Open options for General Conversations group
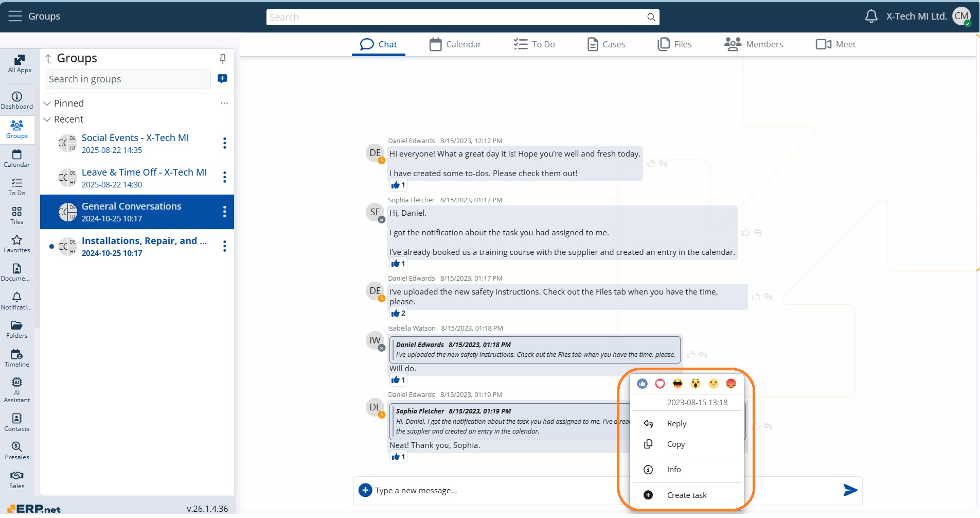 point(224,212)
